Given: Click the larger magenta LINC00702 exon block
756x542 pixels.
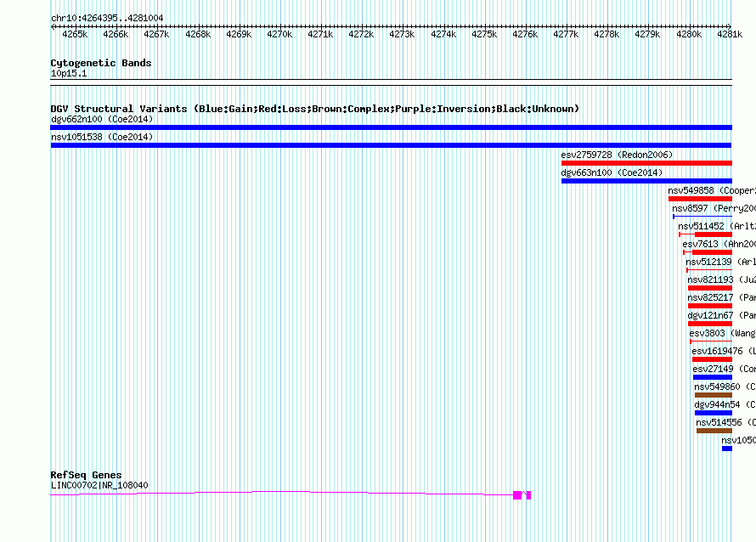Looking at the screenshot, I should pyautogui.click(x=517, y=495).
